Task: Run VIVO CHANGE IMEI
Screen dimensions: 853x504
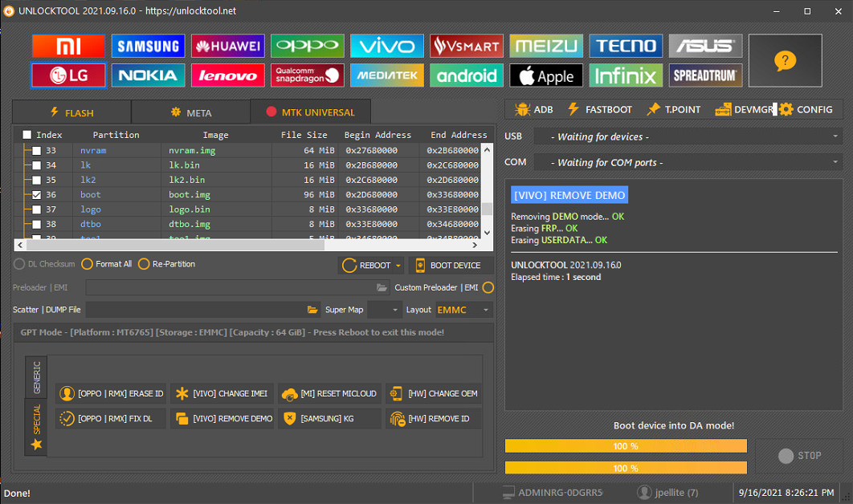Action: pyautogui.click(x=222, y=393)
